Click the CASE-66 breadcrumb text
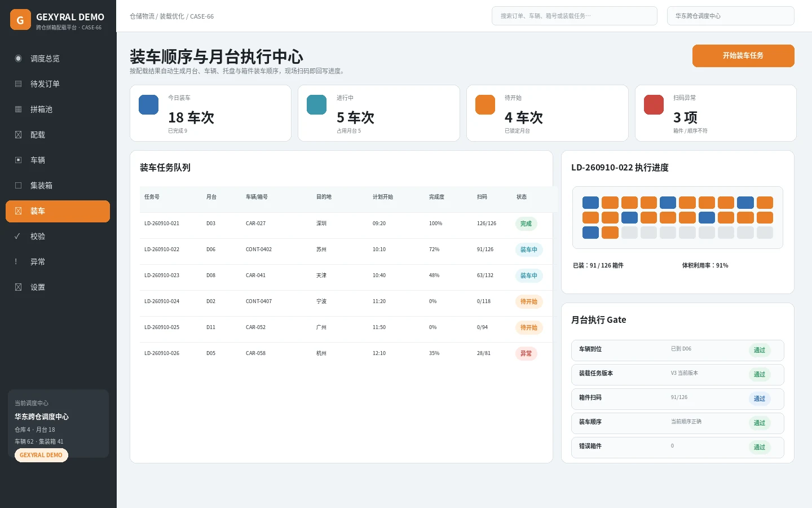 tap(202, 16)
